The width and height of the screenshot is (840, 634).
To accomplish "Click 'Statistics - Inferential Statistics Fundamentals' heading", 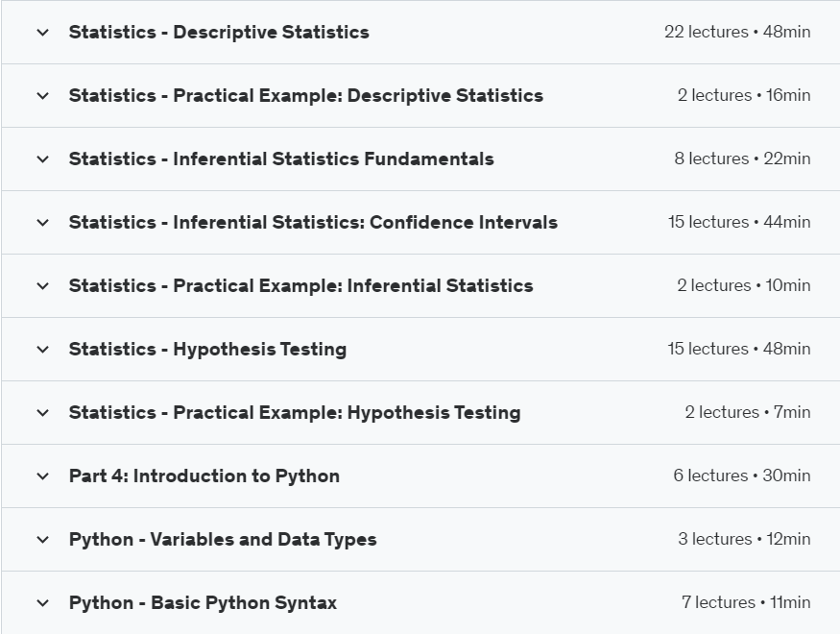I will pyautogui.click(x=281, y=159).
